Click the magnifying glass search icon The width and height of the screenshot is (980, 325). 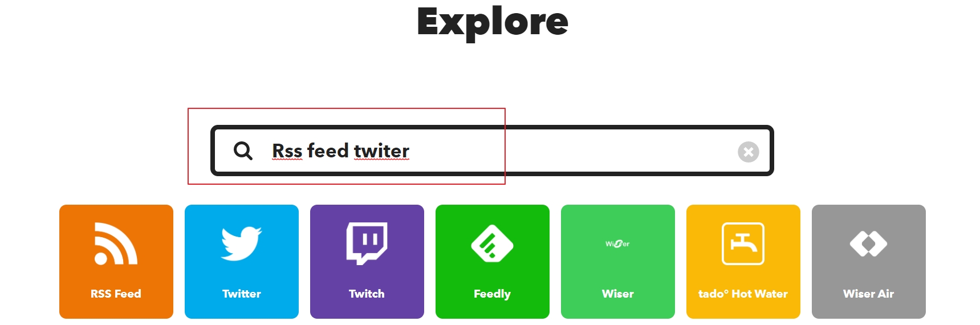click(243, 151)
